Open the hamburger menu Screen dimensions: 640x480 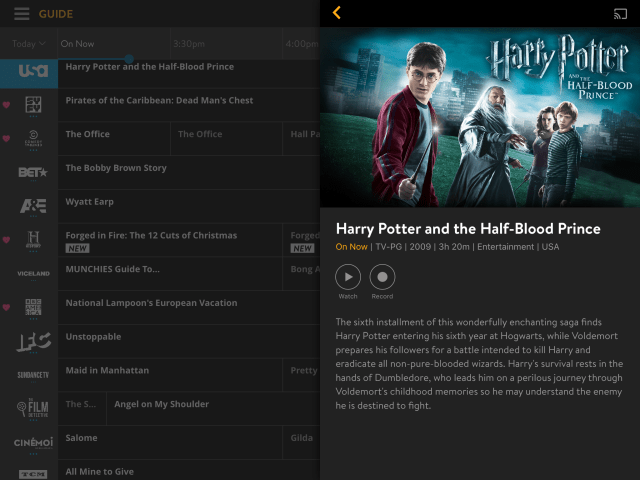point(21,14)
